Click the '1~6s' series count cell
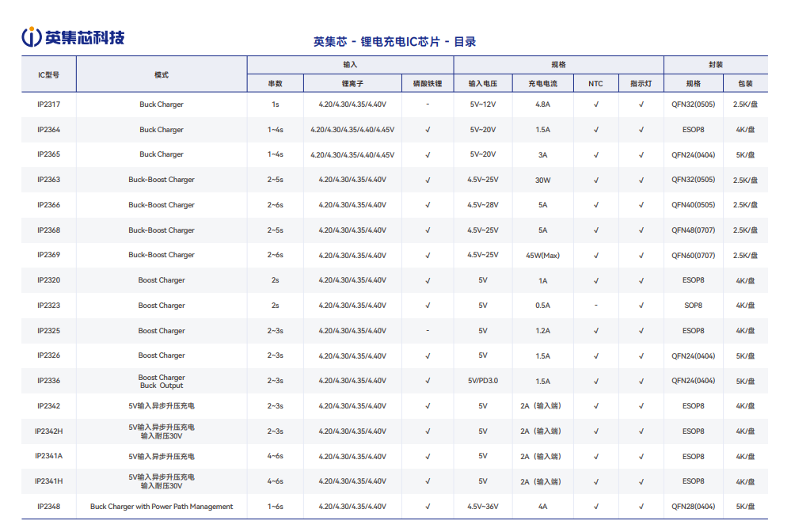The width and height of the screenshot is (791, 532). tap(276, 507)
